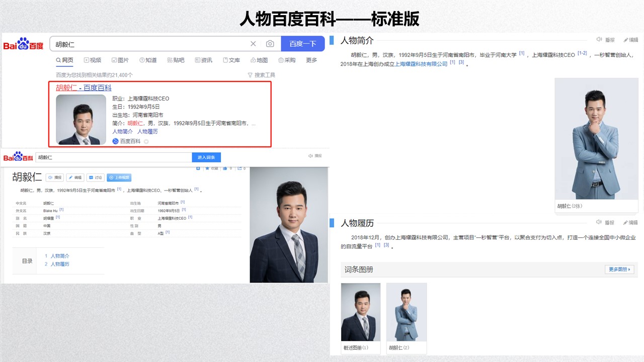The height and width of the screenshot is (362, 644).
Task: Open the 胡毅仁(2) album thumbnail
Action: [407, 313]
